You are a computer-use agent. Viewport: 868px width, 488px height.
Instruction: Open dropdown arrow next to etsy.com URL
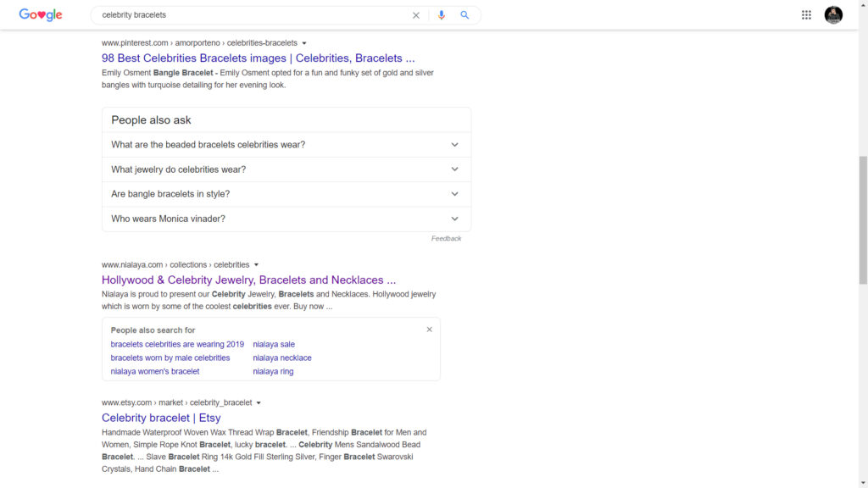259,403
